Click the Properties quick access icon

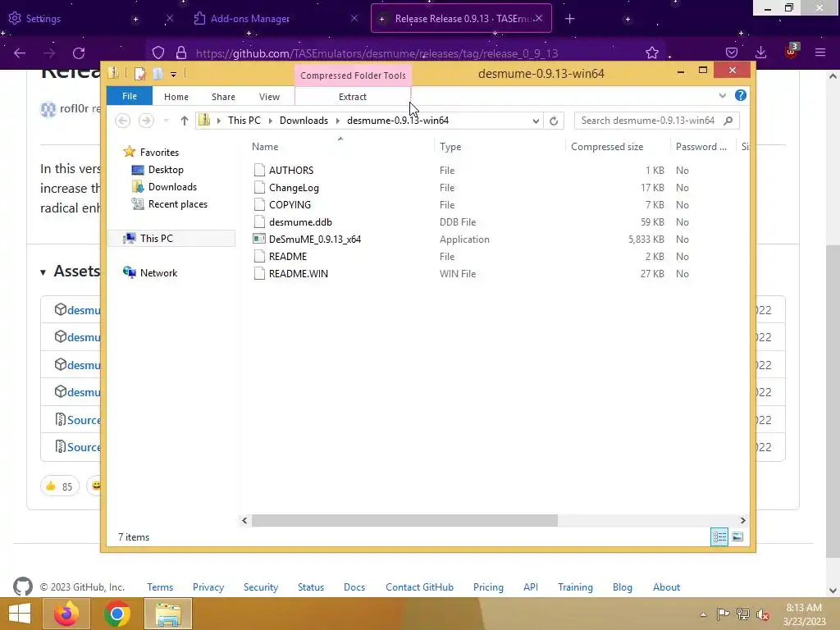coord(139,73)
